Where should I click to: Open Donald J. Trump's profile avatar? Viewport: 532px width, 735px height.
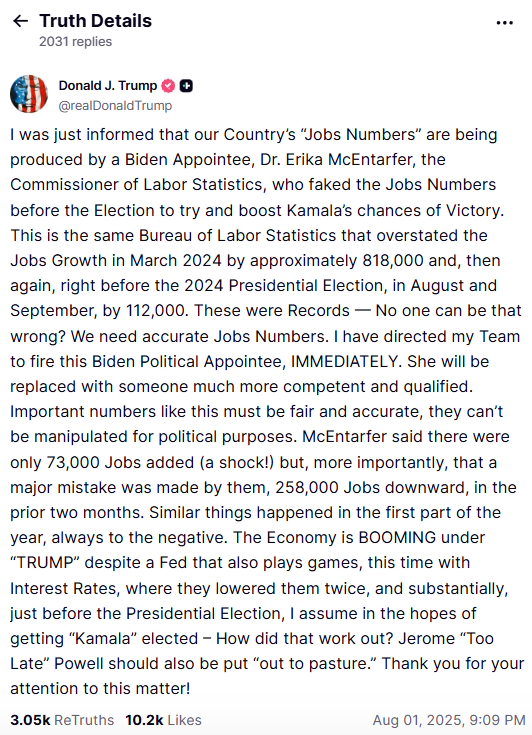pyautogui.click(x=29, y=94)
